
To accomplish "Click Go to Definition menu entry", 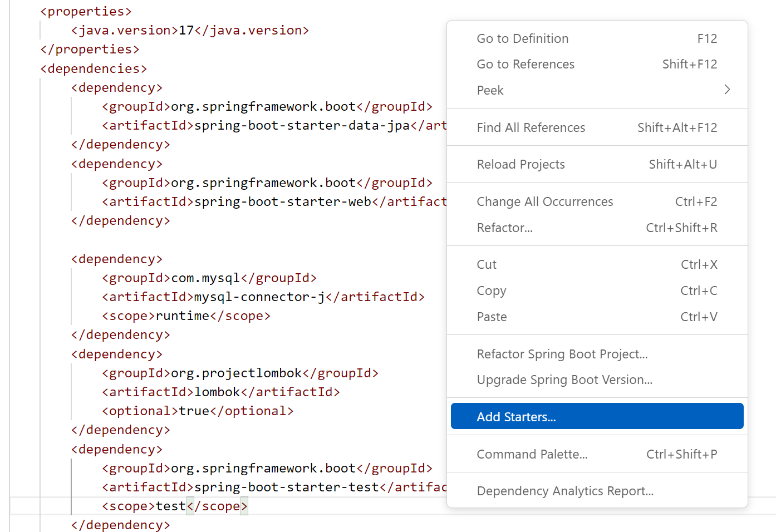I will (x=522, y=38).
